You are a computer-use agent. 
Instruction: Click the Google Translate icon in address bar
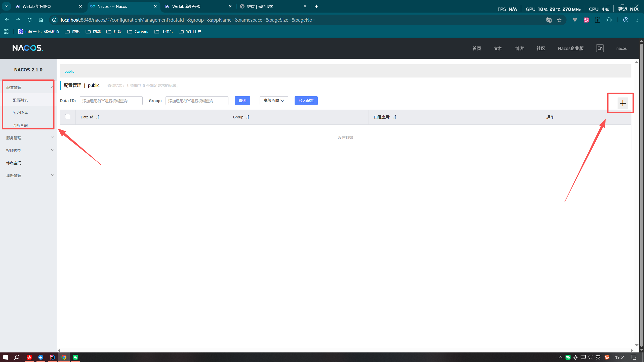point(549,20)
